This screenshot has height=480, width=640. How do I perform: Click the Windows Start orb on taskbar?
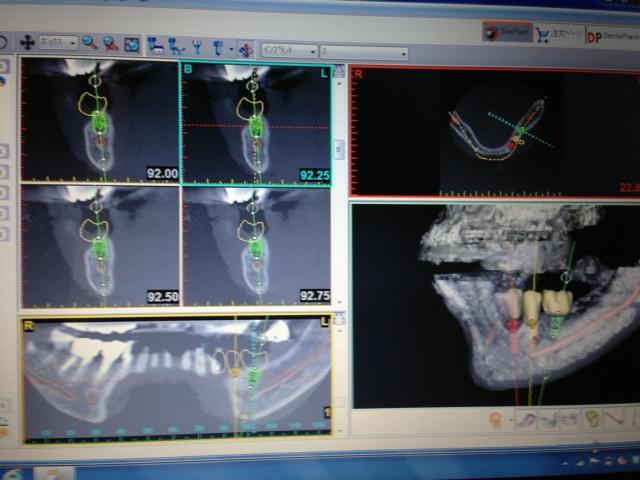(x=12, y=474)
